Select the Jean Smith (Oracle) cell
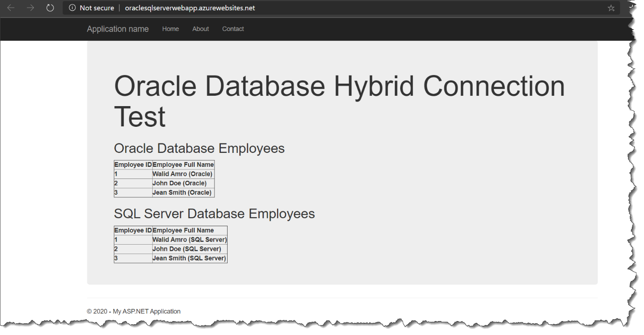 (182, 193)
